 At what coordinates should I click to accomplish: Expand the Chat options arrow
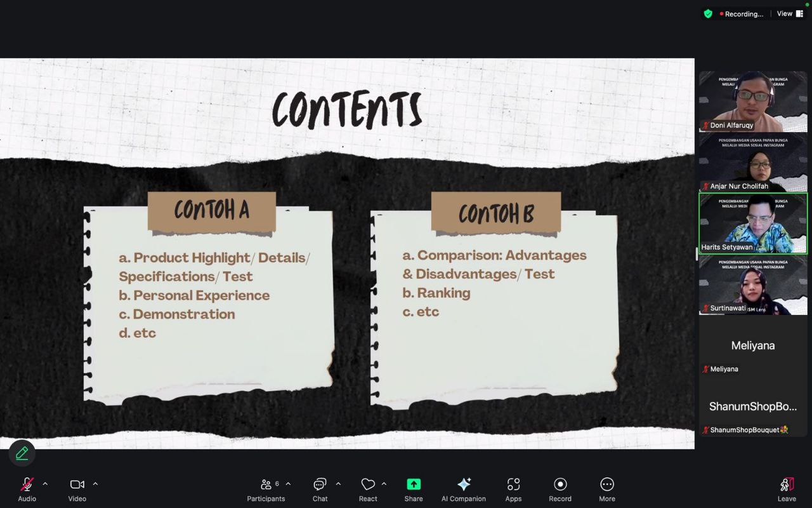338,484
